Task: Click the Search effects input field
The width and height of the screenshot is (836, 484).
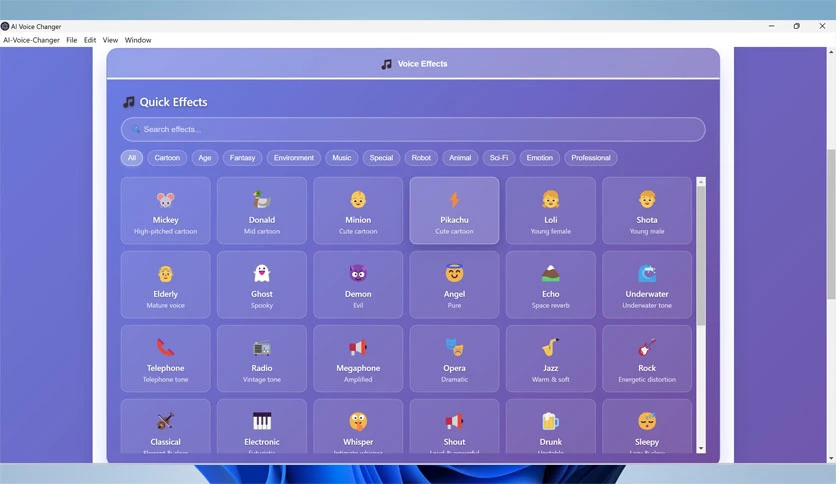Action: (413, 130)
